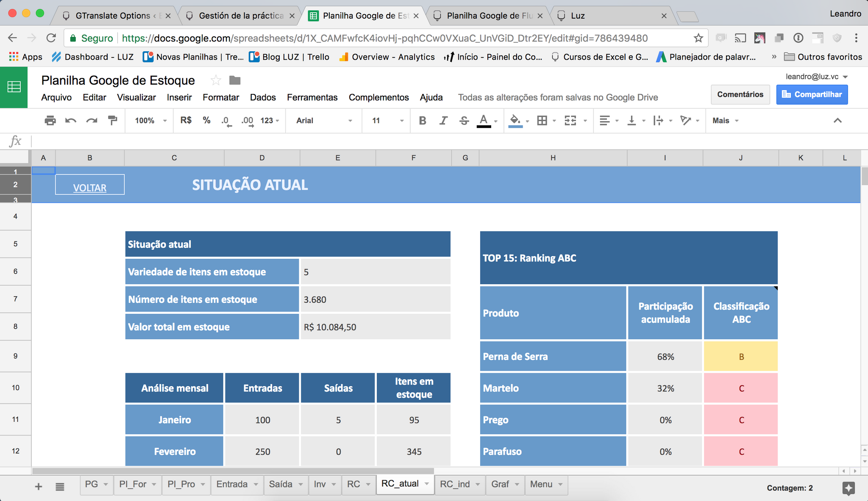Open account menu for leandro@luz.vc
The height and width of the screenshot is (501, 868).
tap(816, 77)
